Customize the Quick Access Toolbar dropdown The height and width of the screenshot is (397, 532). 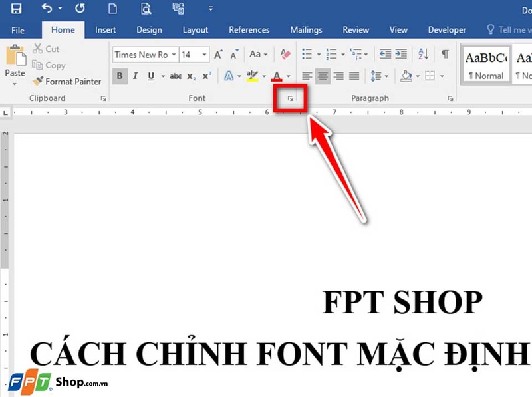click(x=211, y=9)
